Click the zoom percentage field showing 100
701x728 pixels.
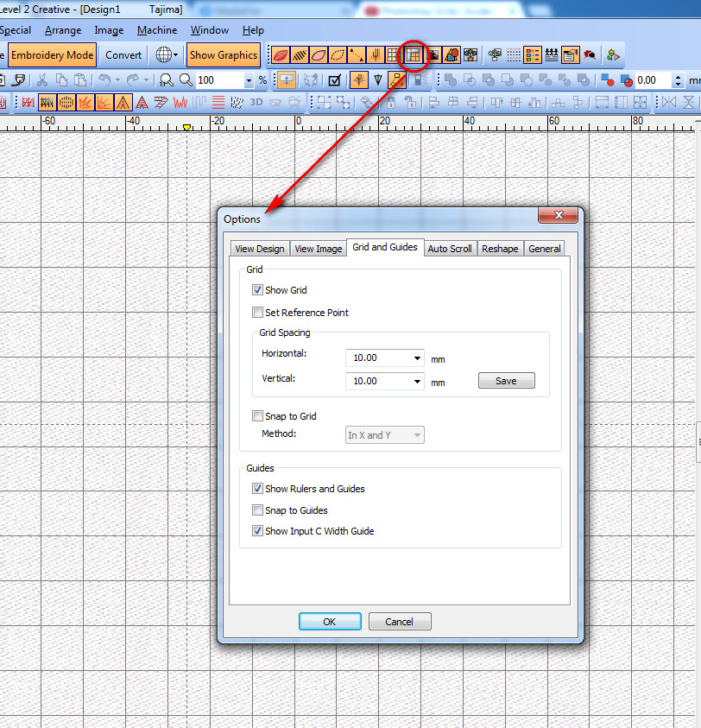220,80
